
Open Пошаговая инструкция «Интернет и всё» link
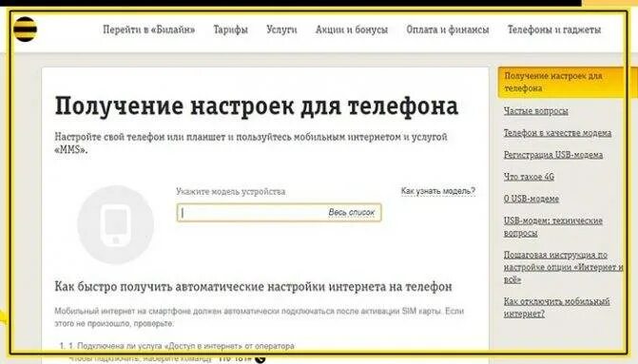(x=563, y=267)
